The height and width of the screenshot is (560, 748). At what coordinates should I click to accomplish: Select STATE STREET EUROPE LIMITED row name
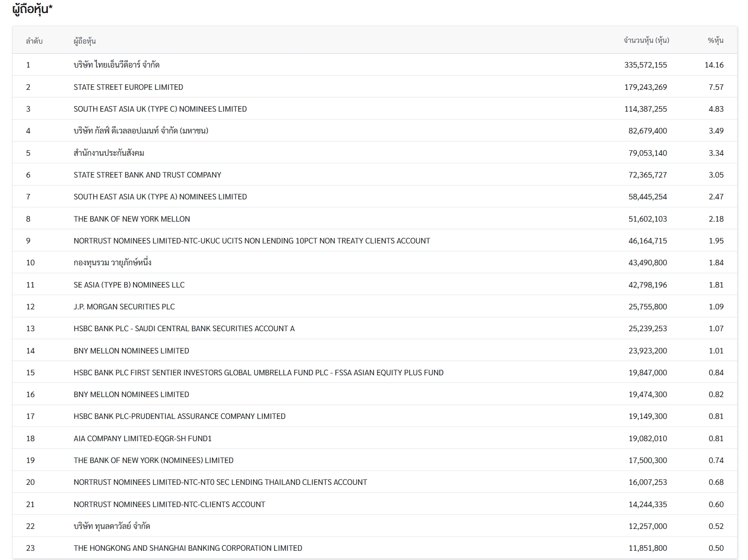coord(128,87)
